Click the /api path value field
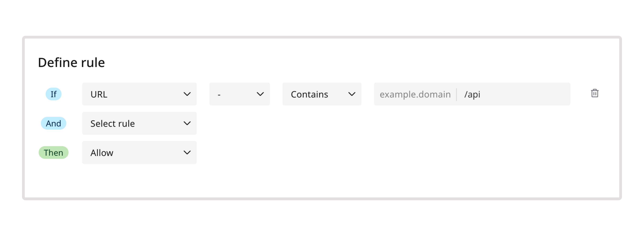The image size is (644, 247). pos(473,94)
